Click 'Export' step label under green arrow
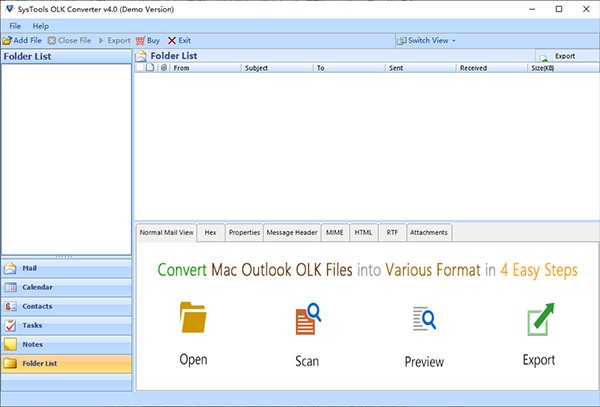Image resolution: width=600 pixels, height=407 pixels. tap(539, 360)
